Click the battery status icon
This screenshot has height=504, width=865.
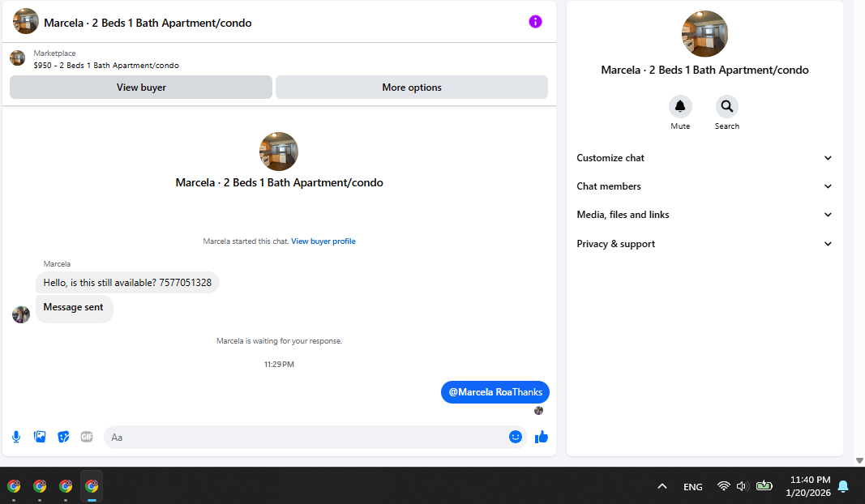(764, 486)
